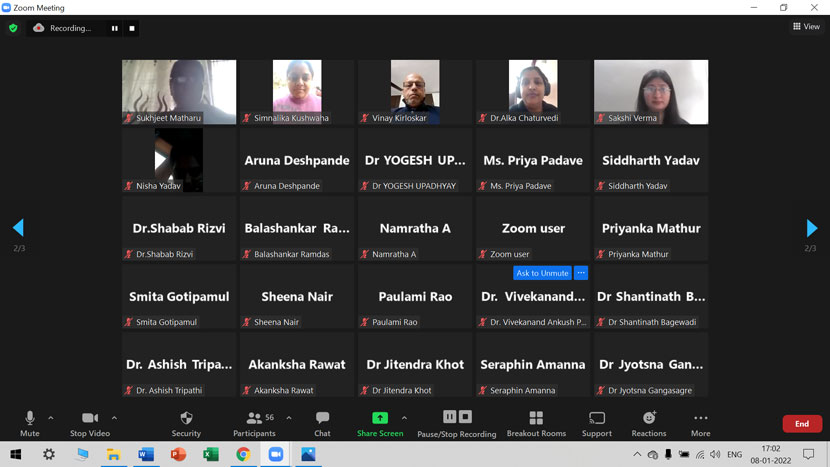Screen dimensions: 830x467
Task: Expand video options arrow next to Stop Video
Action: click(114, 418)
